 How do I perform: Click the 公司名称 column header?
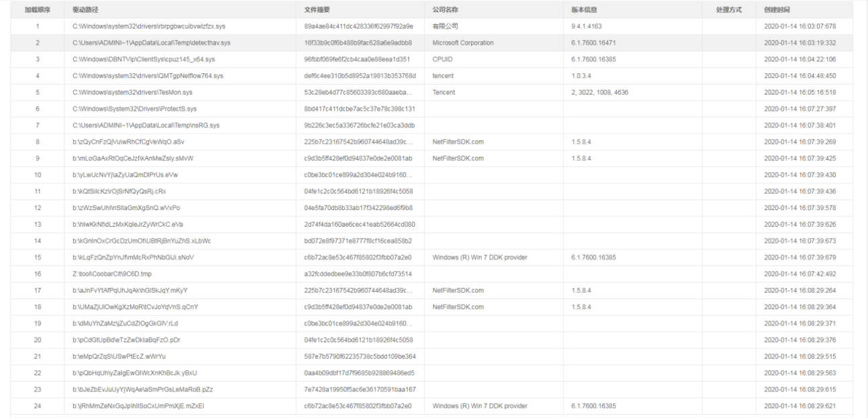pos(445,10)
